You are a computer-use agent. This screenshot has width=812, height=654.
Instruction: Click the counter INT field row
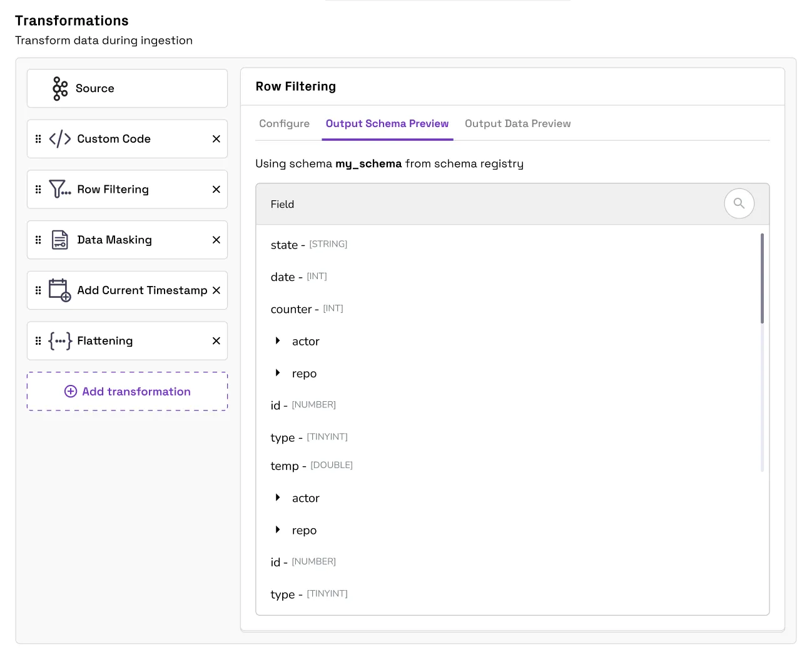point(307,309)
